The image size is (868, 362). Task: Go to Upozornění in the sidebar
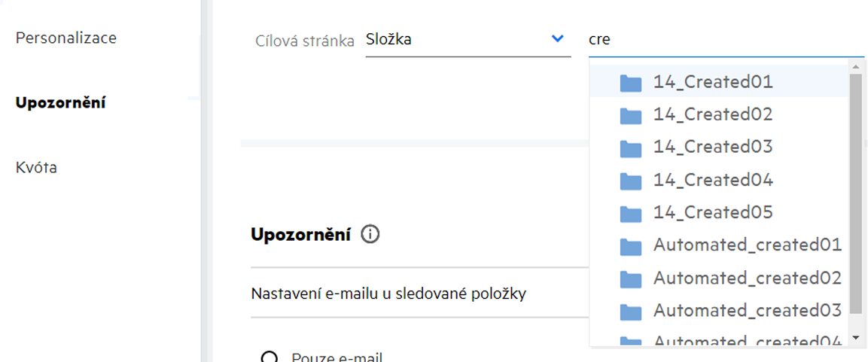coord(60,103)
